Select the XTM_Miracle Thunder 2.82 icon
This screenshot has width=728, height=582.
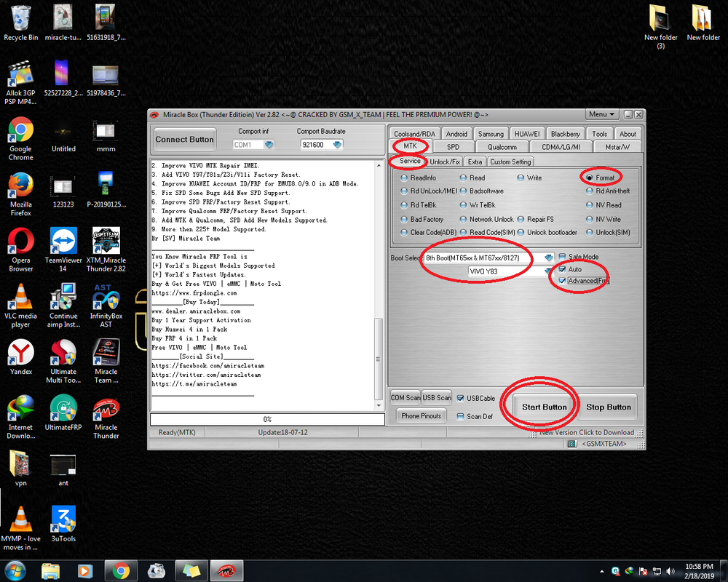(x=106, y=250)
